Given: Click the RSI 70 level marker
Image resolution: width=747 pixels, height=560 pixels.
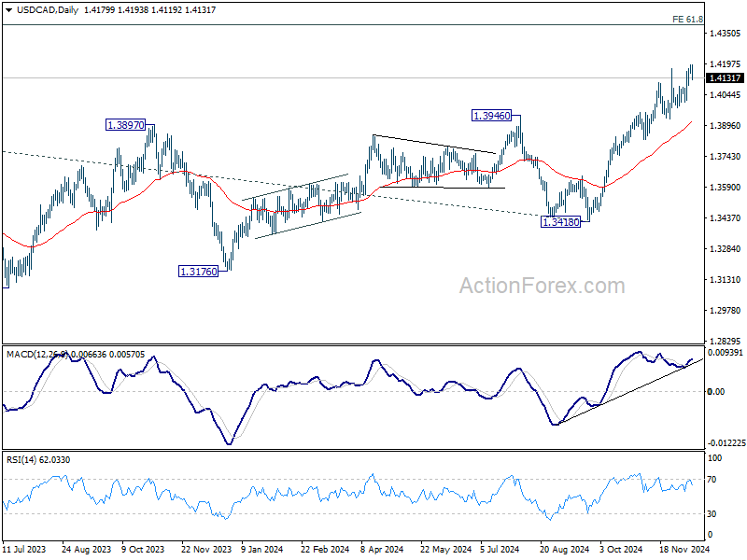Looking at the screenshot, I should click(712, 480).
